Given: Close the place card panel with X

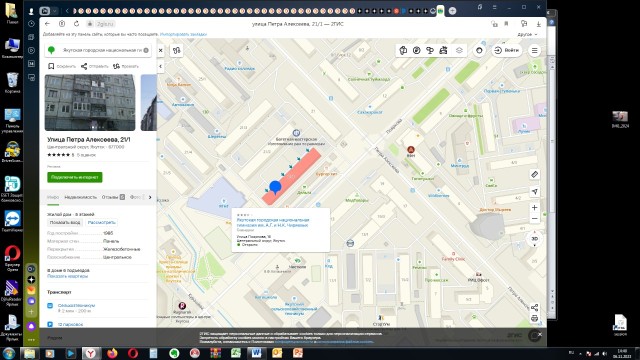Looking at the screenshot, I should click(160, 50).
